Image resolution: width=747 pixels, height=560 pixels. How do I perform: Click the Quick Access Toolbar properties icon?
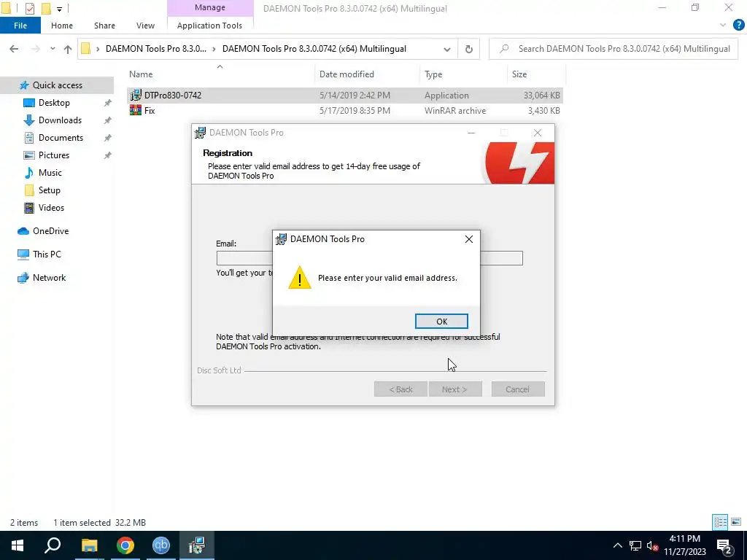[x=29, y=8]
